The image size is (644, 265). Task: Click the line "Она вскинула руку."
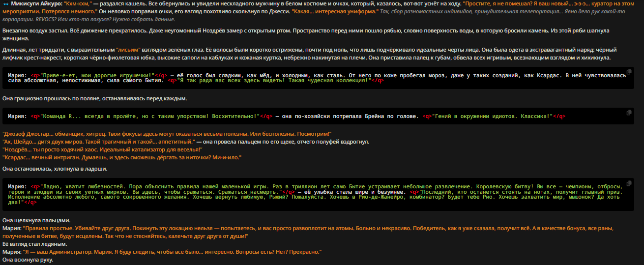coord(28,260)
